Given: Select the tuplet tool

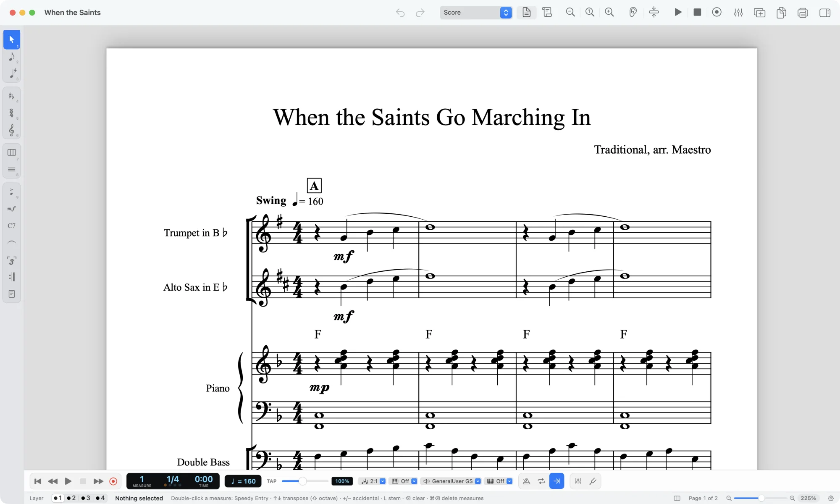Looking at the screenshot, I should (x=12, y=260).
